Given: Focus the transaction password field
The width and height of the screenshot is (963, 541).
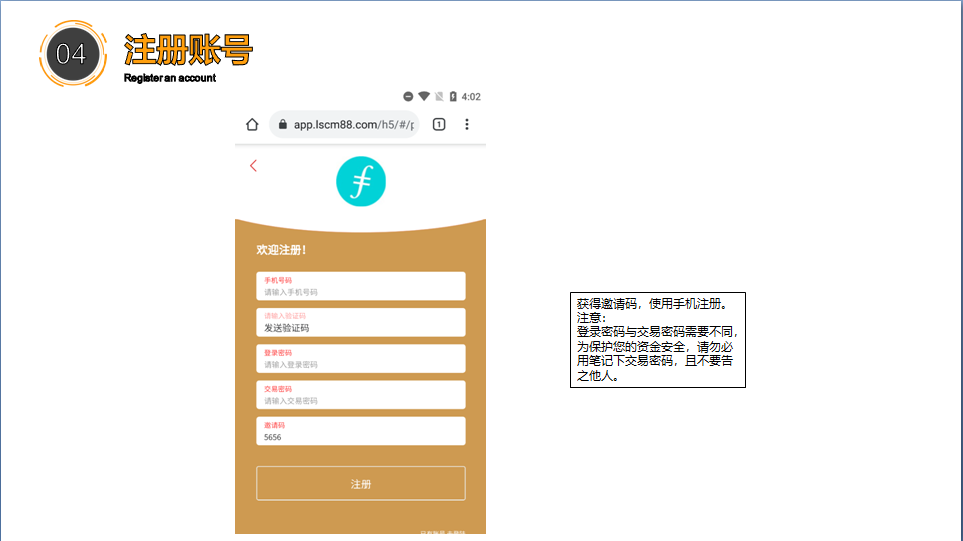Looking at the screenshot, I should [361, 395].
